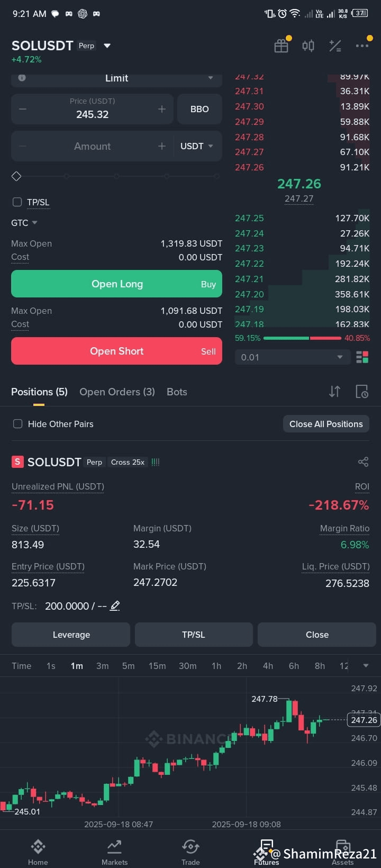Decrease price with minus stepper

click(x=23, y=109)
